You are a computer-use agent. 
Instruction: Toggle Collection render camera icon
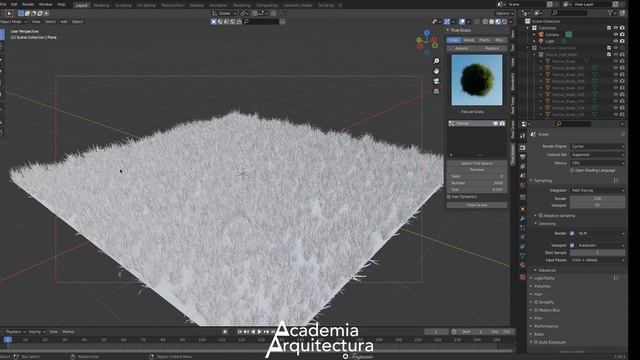pyautogui.click(x=622, y=28)
